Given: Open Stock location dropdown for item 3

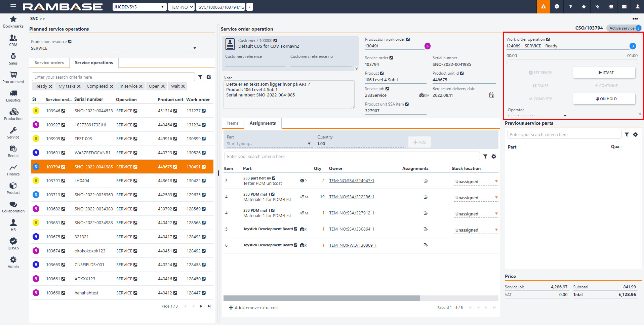Looking at the screenshot, I should tap(496, 181).
